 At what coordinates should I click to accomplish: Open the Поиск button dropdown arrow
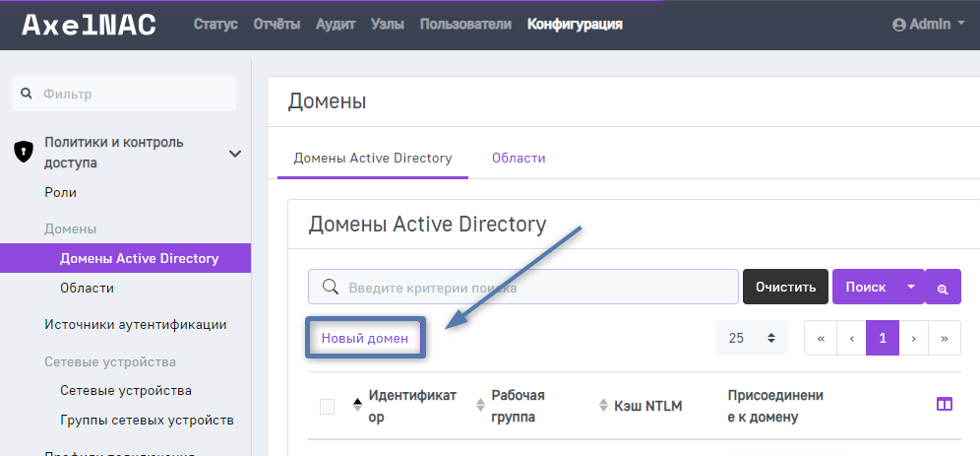click(x=910, y=288)
